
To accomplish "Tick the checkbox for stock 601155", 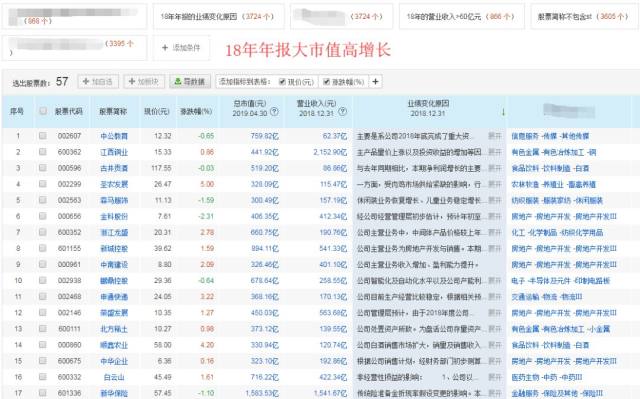I will (42, 248).
